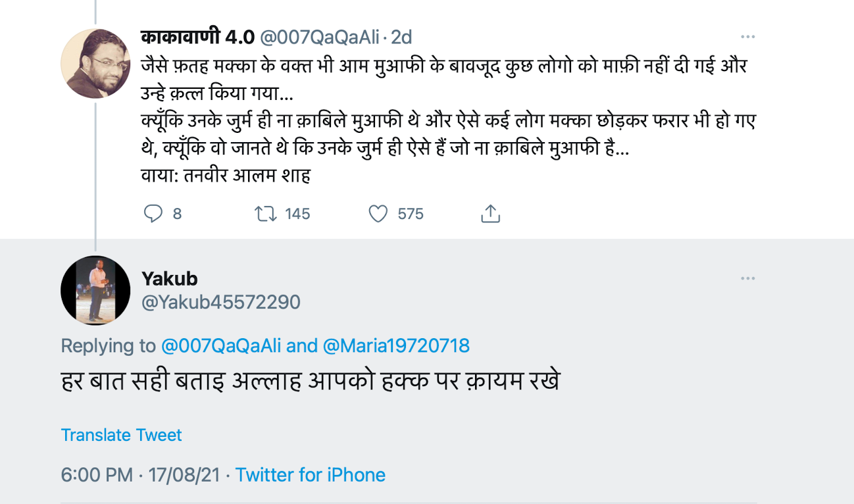Open more options on काकावाणी 4.0 tweet
This screenshot has height=504, width=854.
tap(747, 37)
